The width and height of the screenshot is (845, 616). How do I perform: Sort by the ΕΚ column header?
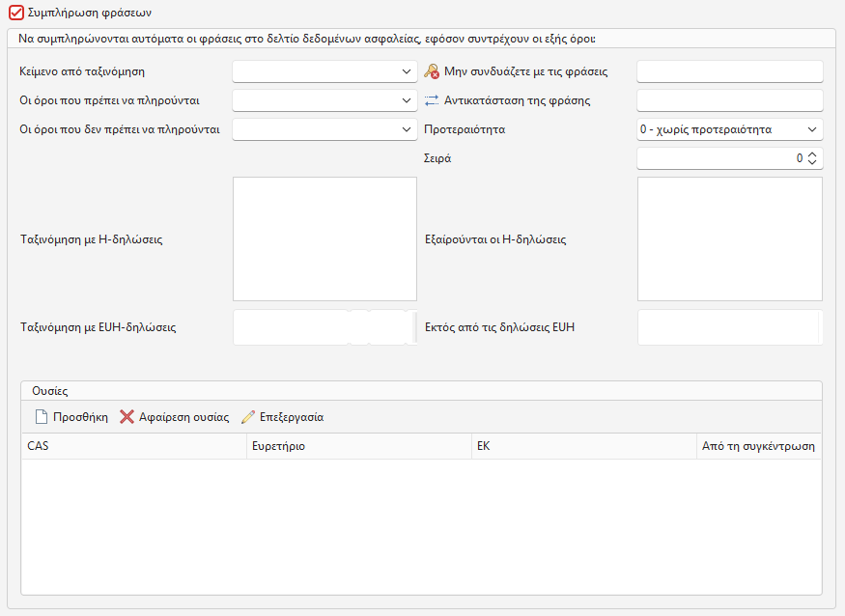click(584, 446)
